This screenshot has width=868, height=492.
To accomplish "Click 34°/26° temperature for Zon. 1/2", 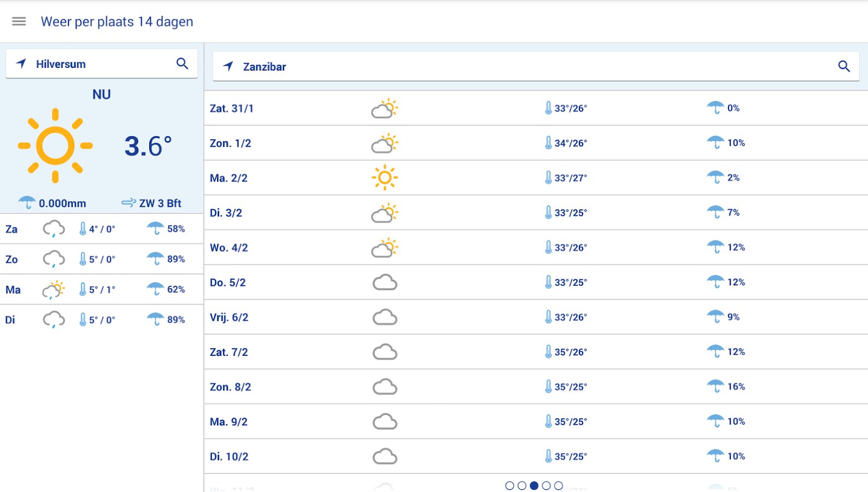I will click(x=571, y=143).
